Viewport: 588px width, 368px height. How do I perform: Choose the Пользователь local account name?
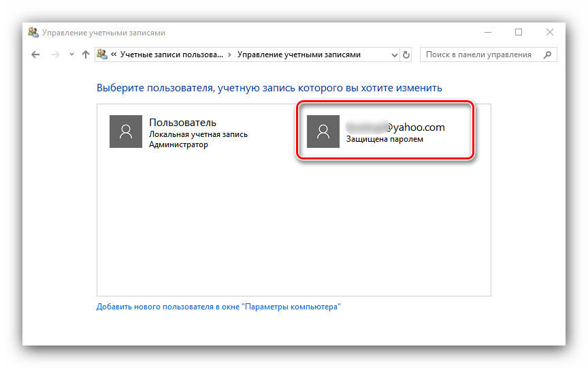pyautogui.click(x=182, y=123)
